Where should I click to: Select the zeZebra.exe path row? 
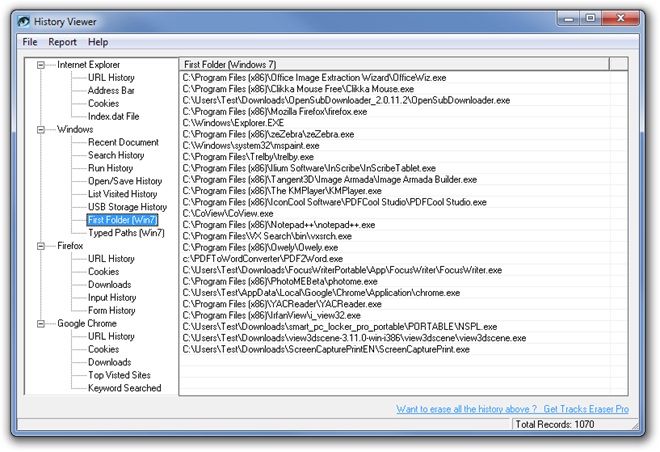[395, 134]
